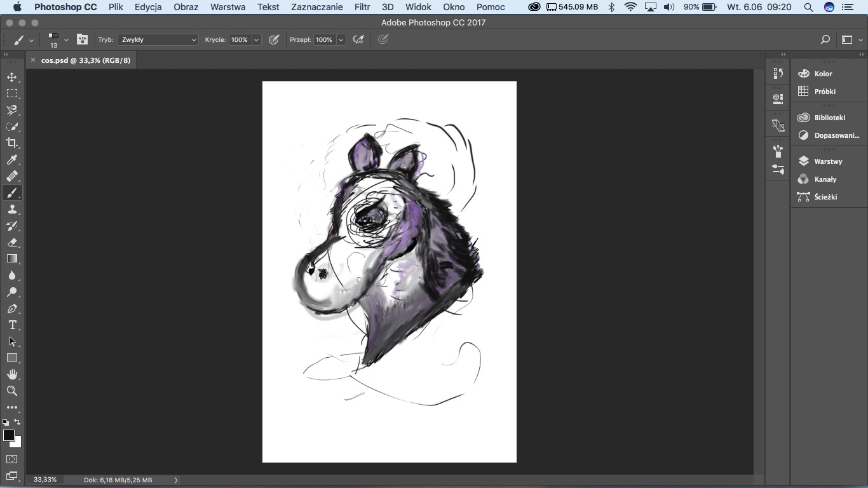
Task: Select the Zoom tool in toolbar
Action: coord(12,391)
